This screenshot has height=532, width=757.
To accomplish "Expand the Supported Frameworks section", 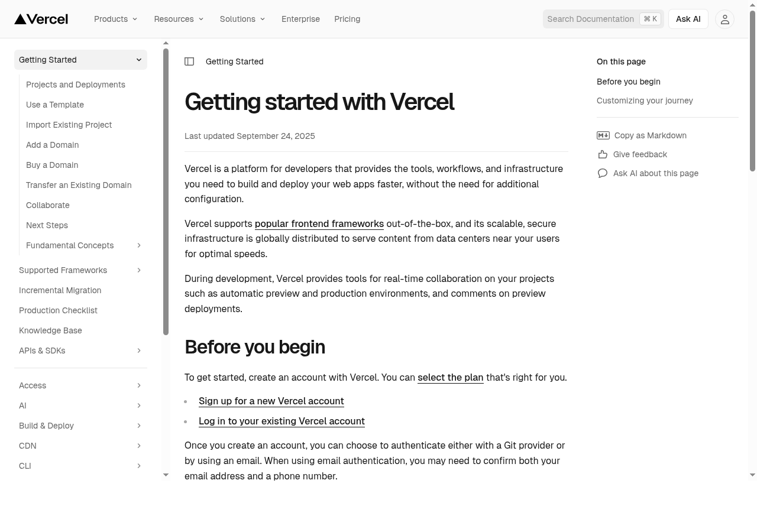I will coord(138,270).
